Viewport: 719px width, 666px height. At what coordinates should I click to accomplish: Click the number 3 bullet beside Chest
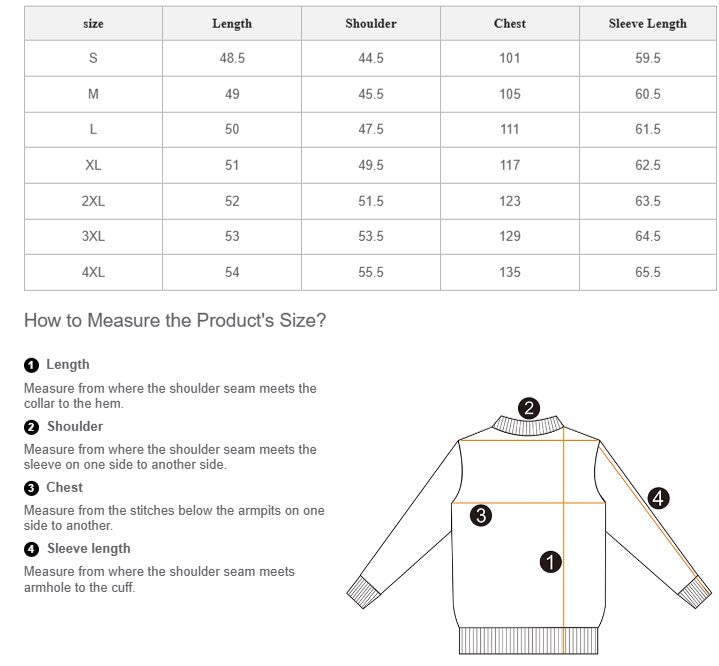(31, 488)
